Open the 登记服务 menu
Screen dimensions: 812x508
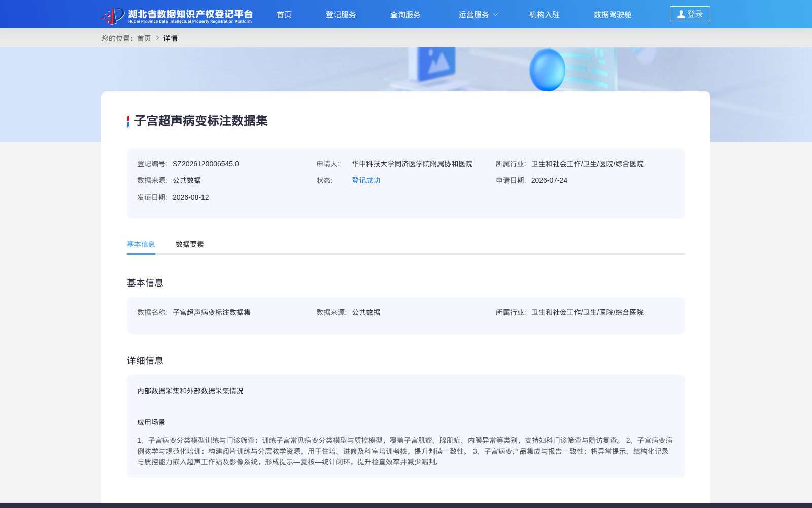pyautogui.click(x=341, y=15)
